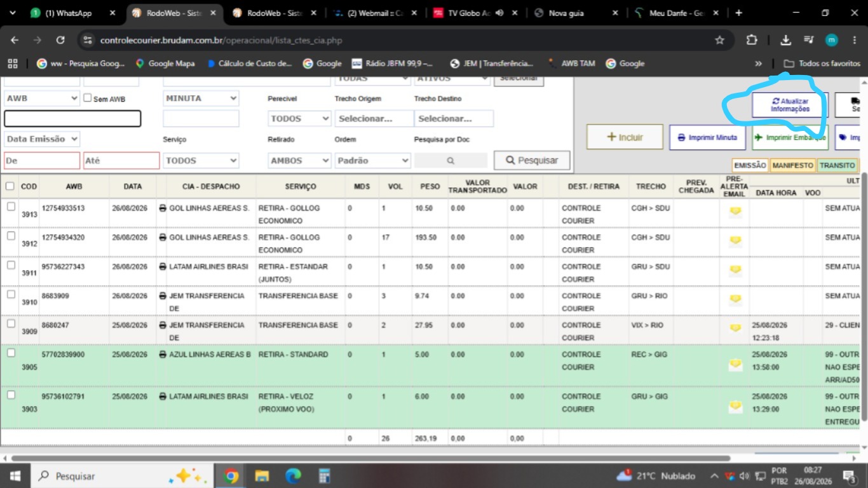Open the MINUTA dropdown
This screenshot has width=868, height=488.
[x=201, y=98]
